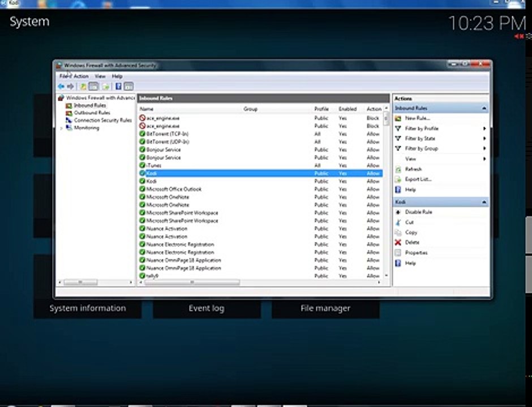Click the red Delete X icon
532x407 pixels.
point(398,243)
